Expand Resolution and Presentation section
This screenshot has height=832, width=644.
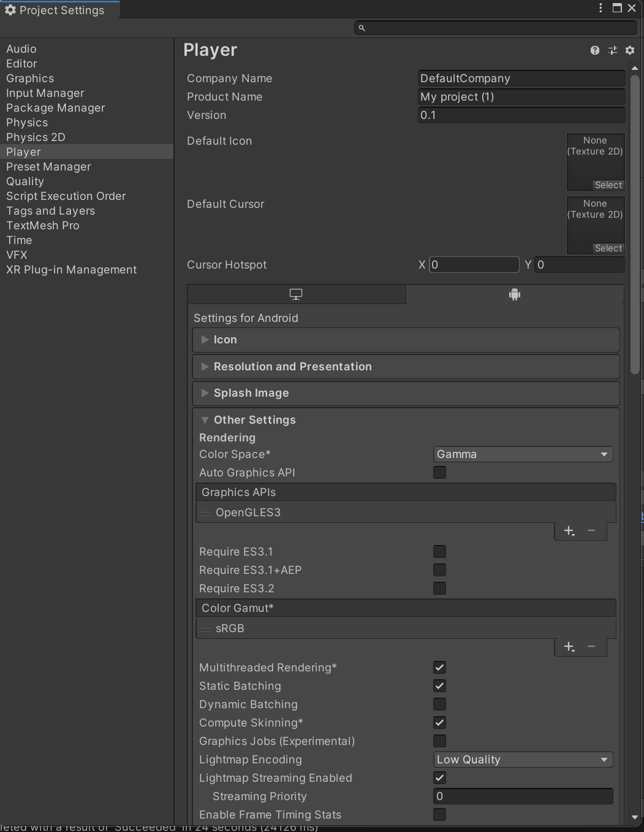[406, 367]
